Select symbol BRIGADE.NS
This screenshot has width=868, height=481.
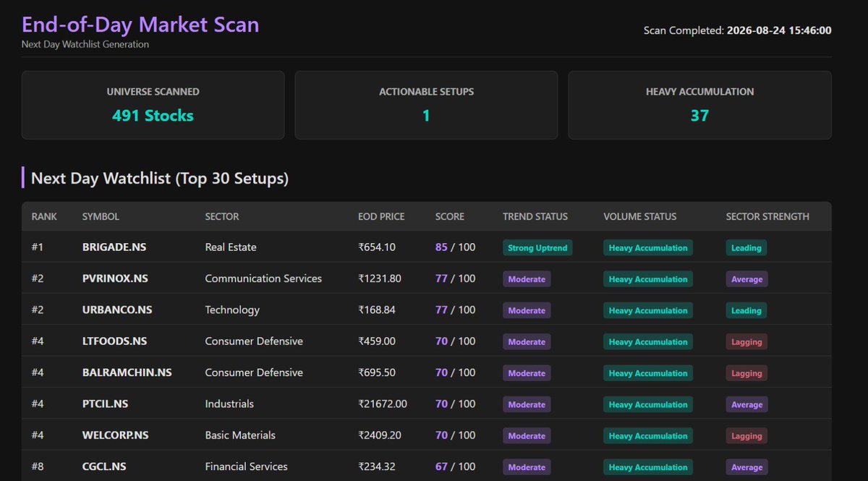(114, 247)
